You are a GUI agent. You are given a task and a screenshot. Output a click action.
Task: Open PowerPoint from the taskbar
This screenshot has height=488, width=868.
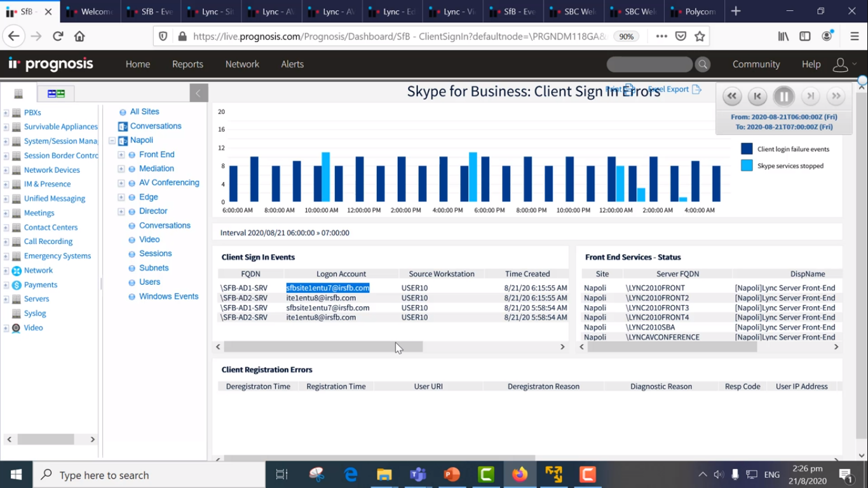click(452, 475)
